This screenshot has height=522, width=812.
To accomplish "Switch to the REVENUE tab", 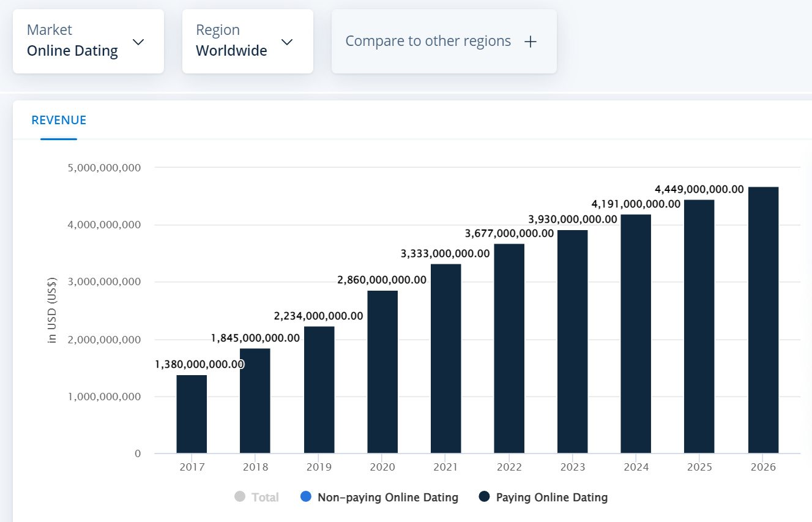I will pyautogui.click(x=59, y=120).
